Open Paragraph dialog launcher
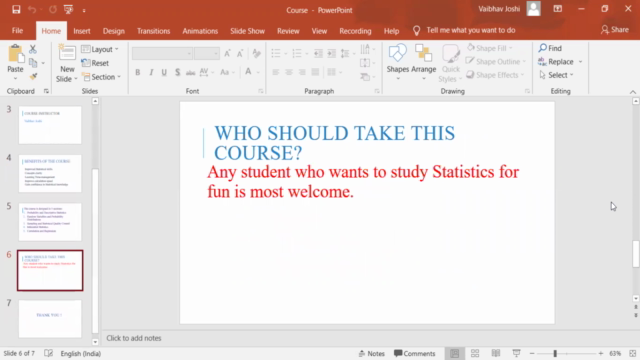This screenshot has height=360, width=640. tap(377, 91)
